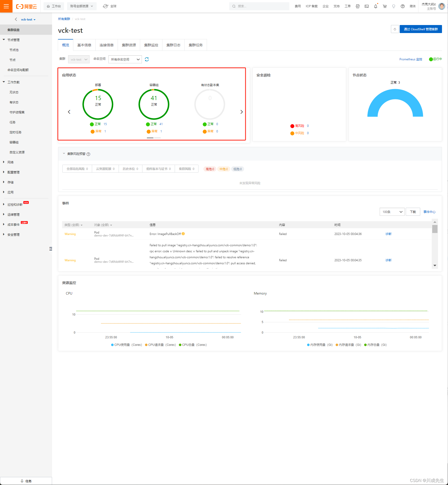
Task: Open notifications bell
Action: coord(376,6)
